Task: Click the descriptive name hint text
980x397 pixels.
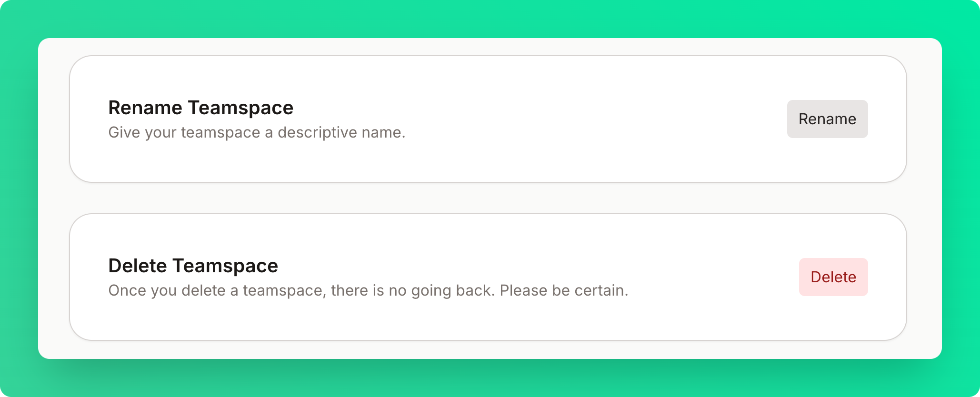Action: 258,133
